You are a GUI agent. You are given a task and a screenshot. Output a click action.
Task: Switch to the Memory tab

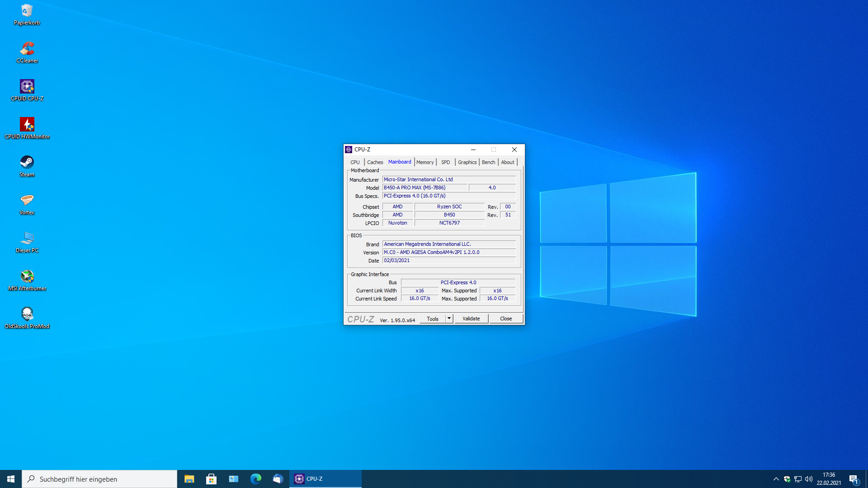coord(425,162)
